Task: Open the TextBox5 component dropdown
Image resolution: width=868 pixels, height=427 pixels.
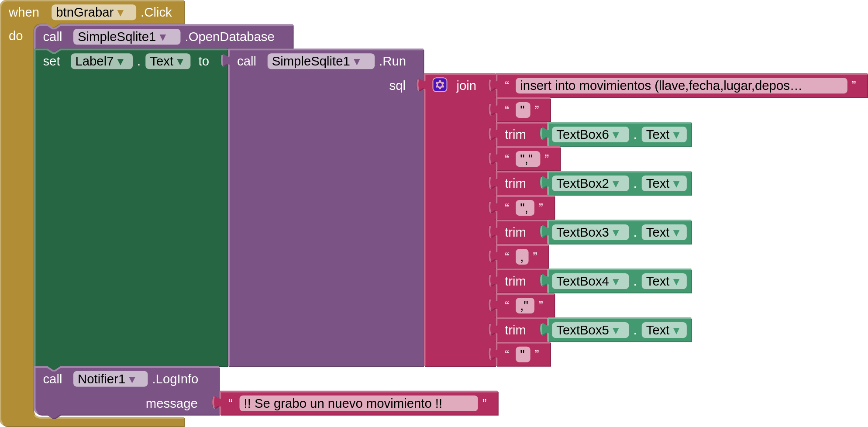Action: tap(616, 331)
